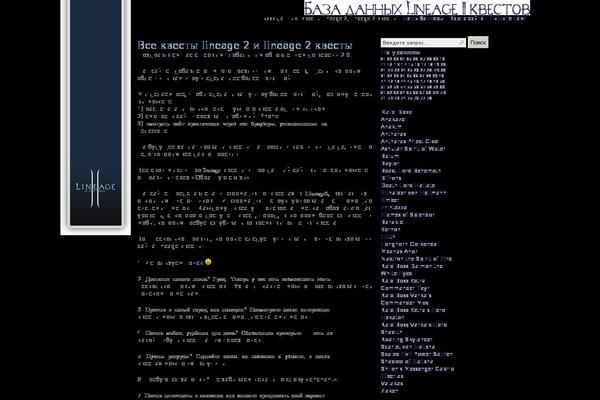Open the Valakas link in sidebar
This screenshot has width=600, height=400.
[392, 384]
